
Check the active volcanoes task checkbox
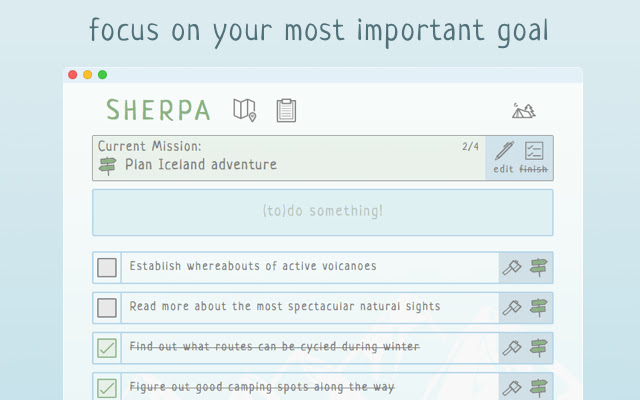click(x=107, y=267)
